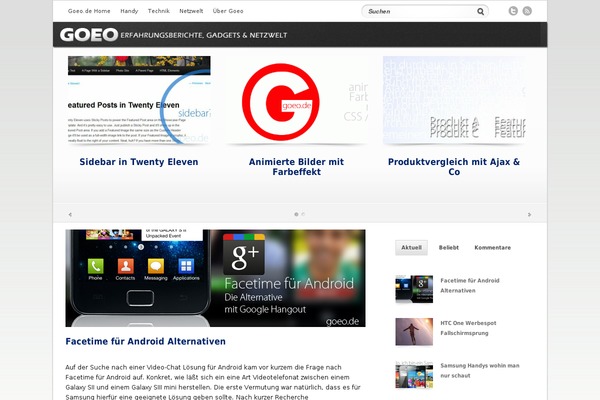600x400 pixels.
Task: Open sidebar thumbnail for Facetime article
Action: tap(414, 289)
